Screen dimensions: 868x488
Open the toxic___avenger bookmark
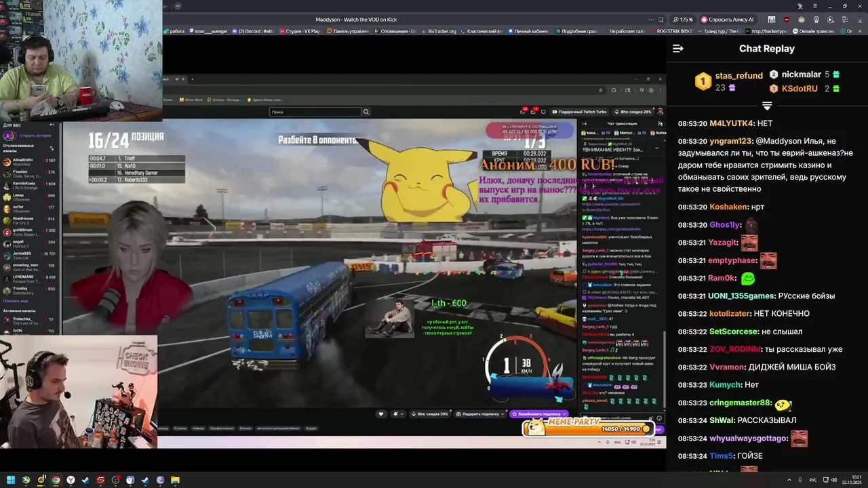[207, 31]
